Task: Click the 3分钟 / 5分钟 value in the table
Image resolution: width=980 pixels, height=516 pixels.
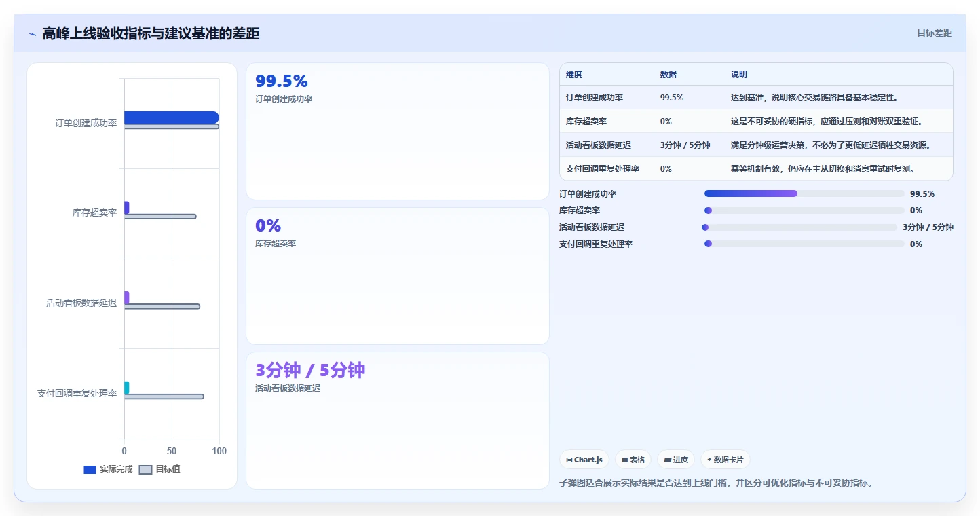Action: (x=685, y=145)
